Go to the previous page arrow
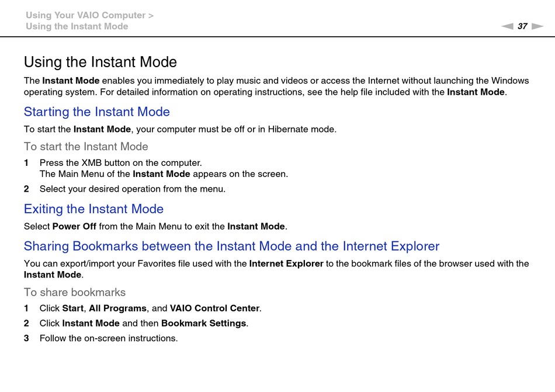 [x=507, y=26]
